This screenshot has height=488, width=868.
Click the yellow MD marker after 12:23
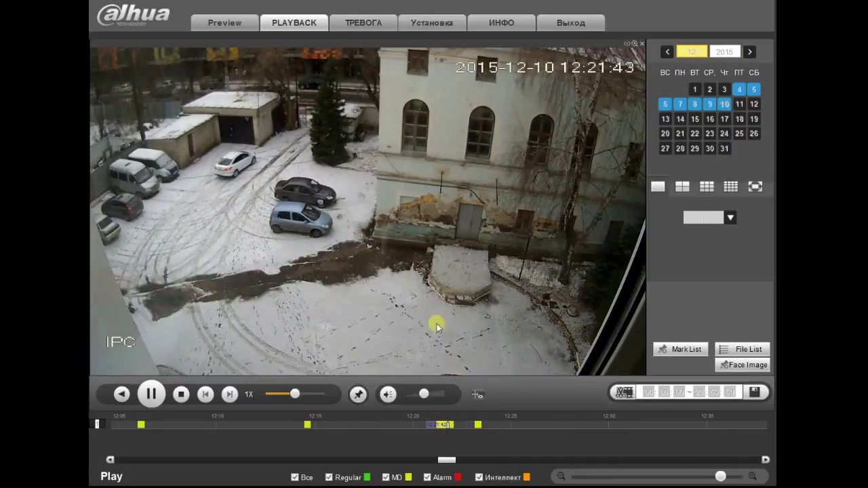coord(478,424)
